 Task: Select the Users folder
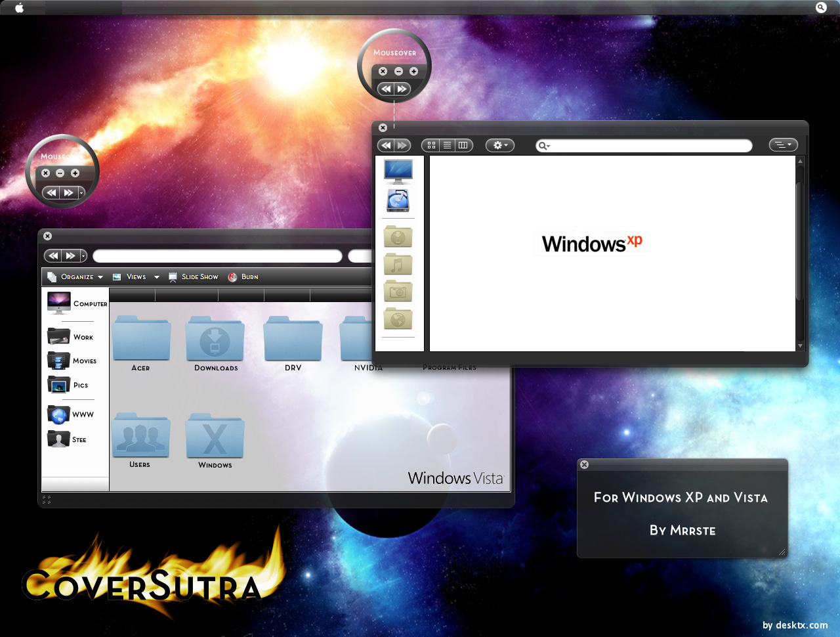[x=140, y=439]
